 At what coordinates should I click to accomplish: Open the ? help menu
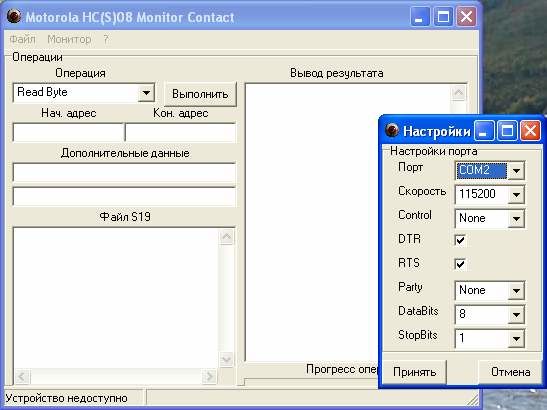click(x=106, y=39)
